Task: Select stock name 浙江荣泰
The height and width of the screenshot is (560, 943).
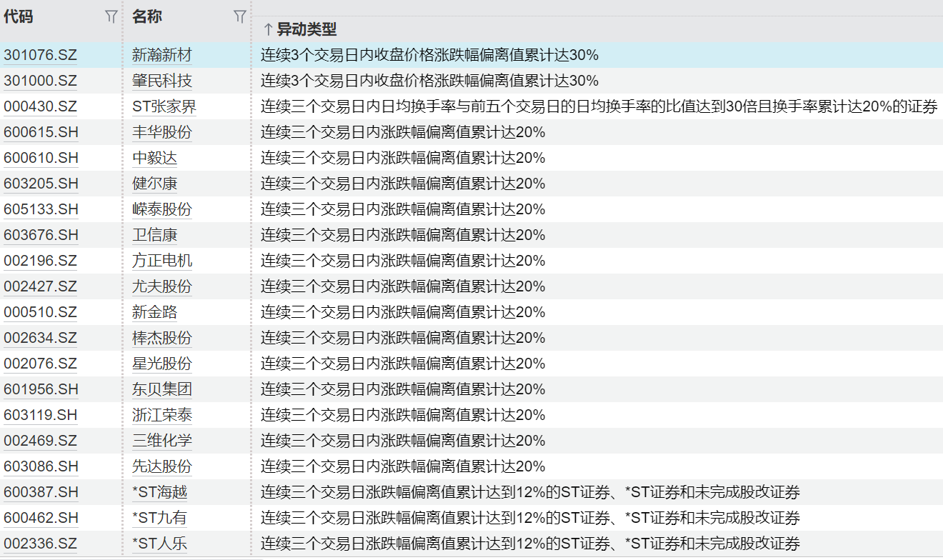Action: (x=162, y=415)
